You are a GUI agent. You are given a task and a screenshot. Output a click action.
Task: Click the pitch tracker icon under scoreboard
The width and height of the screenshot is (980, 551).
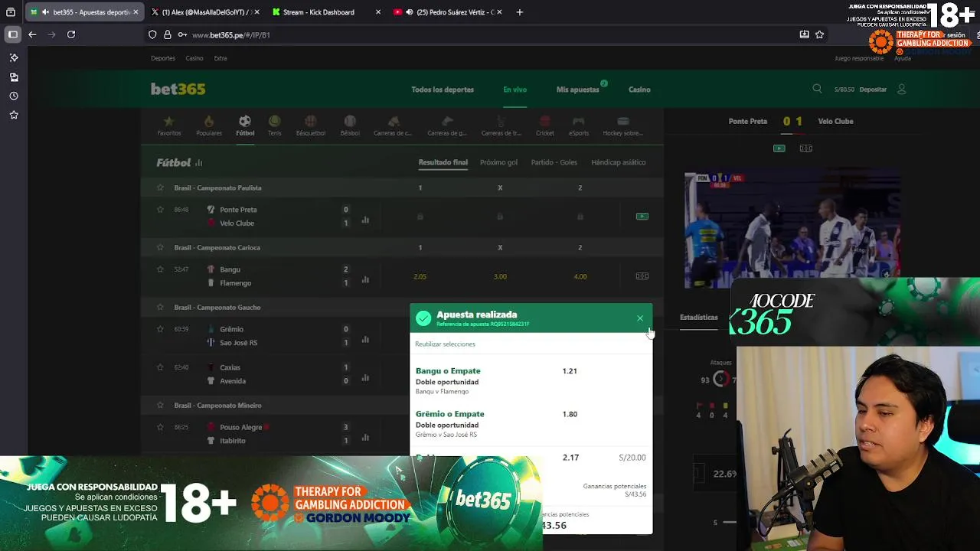click(x=806, y=148)
